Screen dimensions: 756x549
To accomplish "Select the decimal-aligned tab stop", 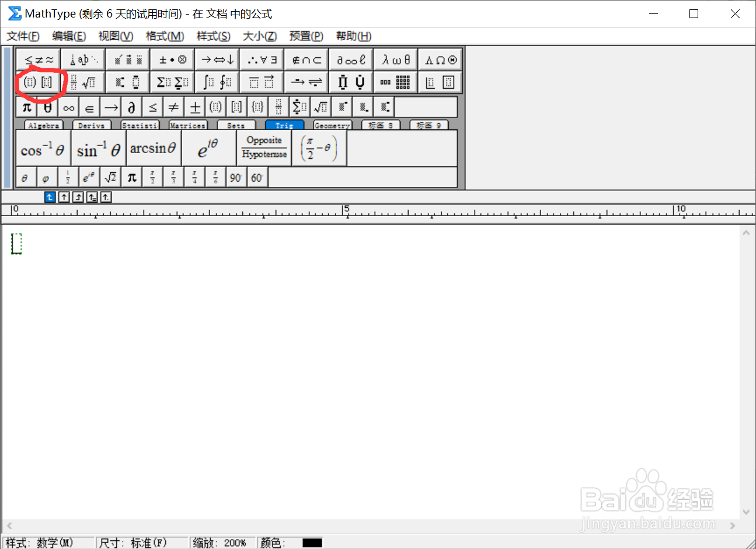I will (106, 197).
